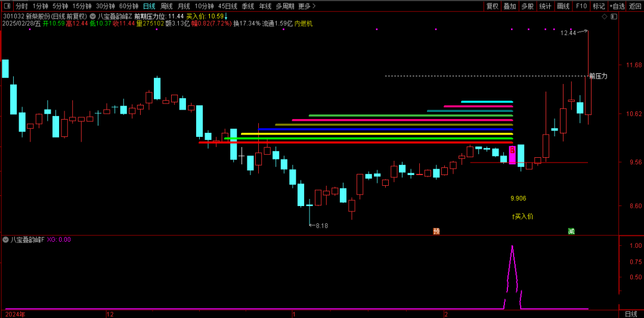Click the 2024年 time axis label
Image resolution: width=644 pixels, height=318 pixels.
point(15,314)
